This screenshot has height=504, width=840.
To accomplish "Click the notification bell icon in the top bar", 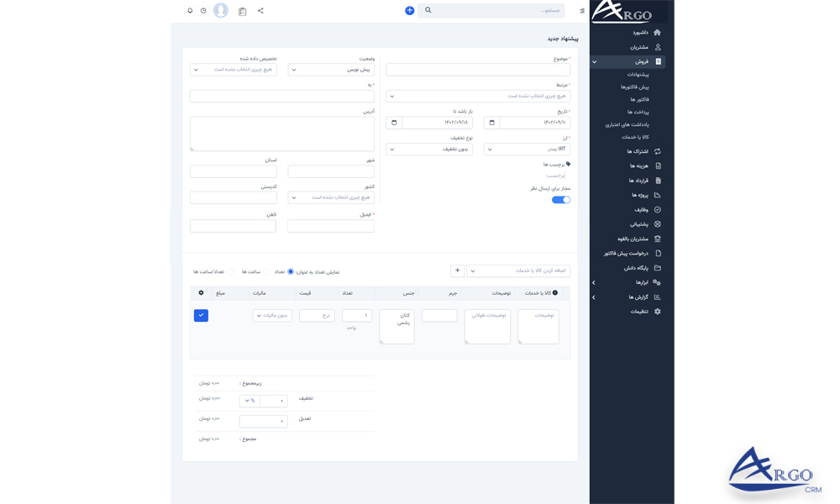I will (192, 12).
